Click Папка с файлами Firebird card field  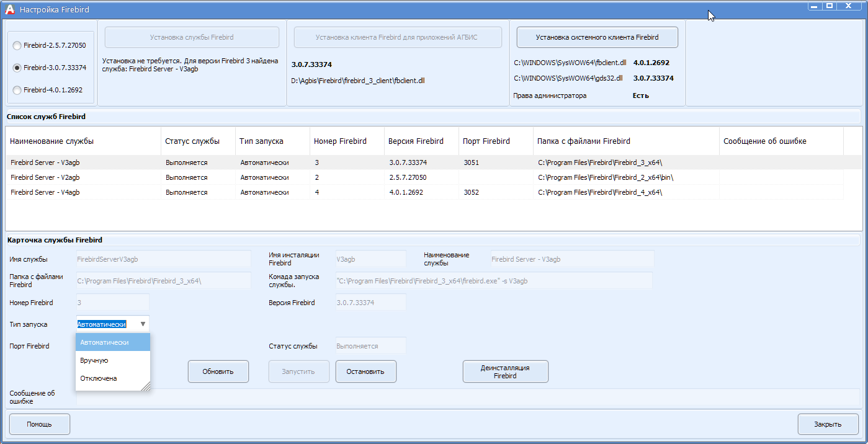coord(164,281)
